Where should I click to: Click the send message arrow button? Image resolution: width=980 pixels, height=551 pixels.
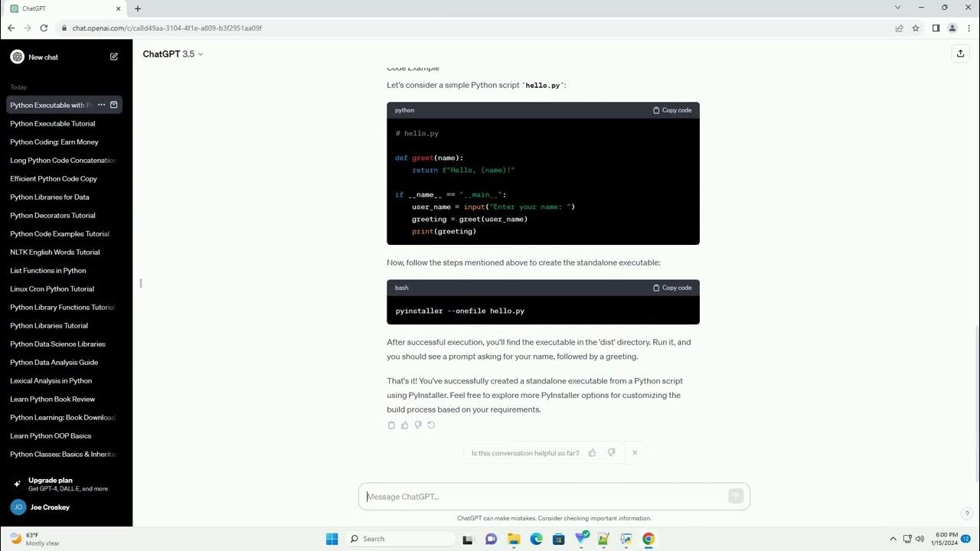736,497
